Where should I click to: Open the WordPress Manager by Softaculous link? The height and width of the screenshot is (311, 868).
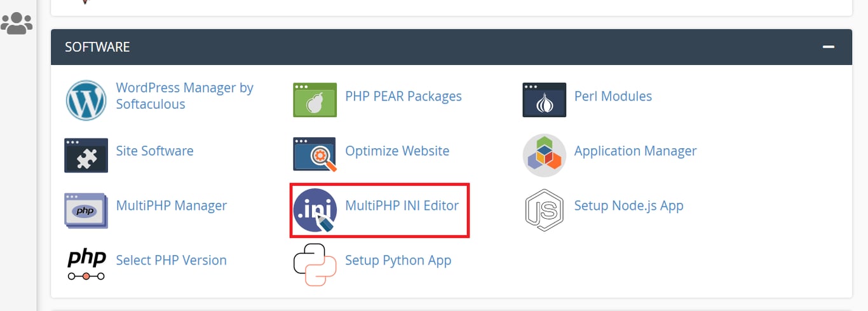[x=185, y=96]
